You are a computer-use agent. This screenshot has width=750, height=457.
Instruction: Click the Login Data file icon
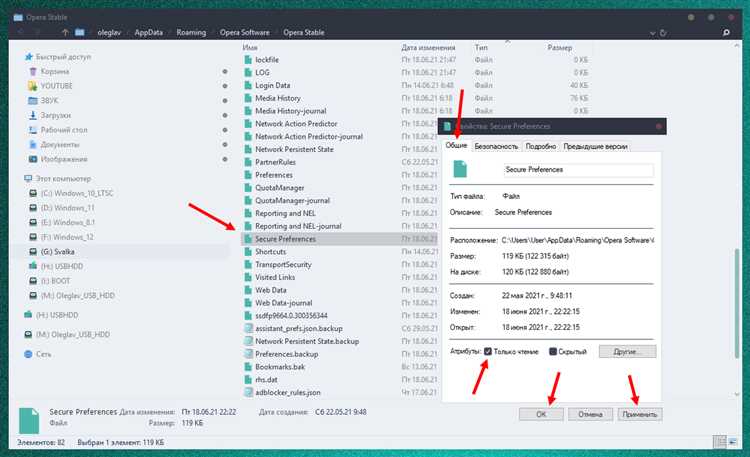click(248, 85)
